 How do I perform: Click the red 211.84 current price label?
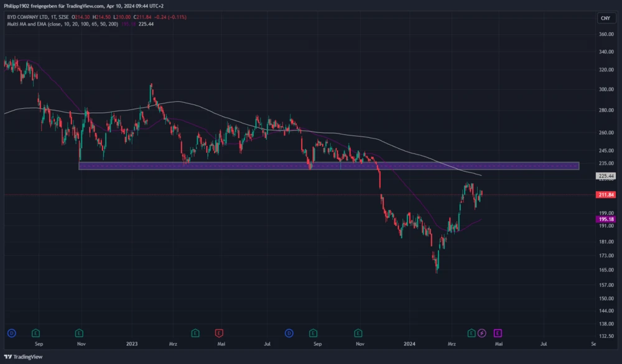[606, 195]
